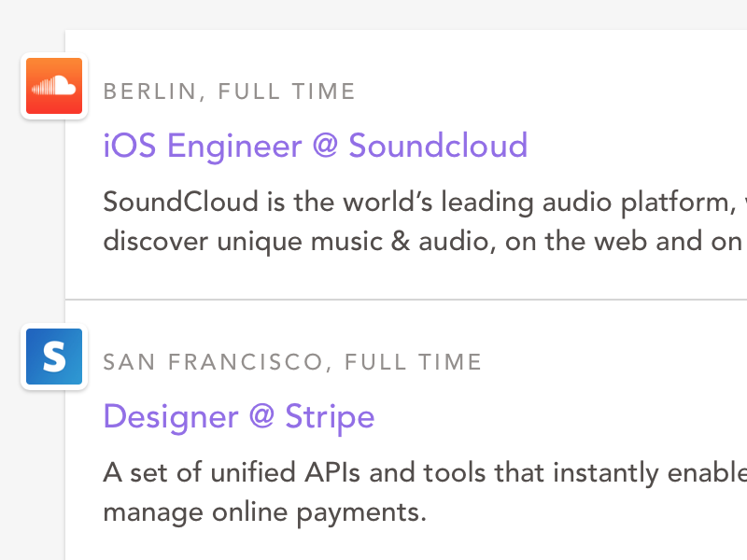747x560 pixels.
Task: Click the 'BERLIN, FULL TIME' location label
Action: coord(229,91)
